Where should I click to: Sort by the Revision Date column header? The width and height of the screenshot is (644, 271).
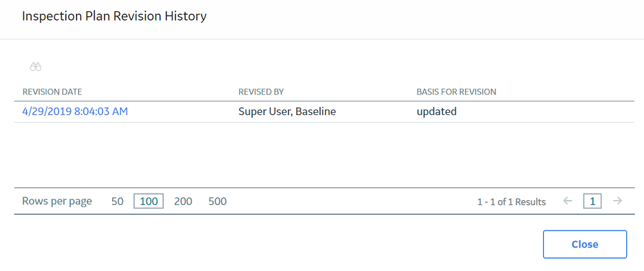[52, 92]
